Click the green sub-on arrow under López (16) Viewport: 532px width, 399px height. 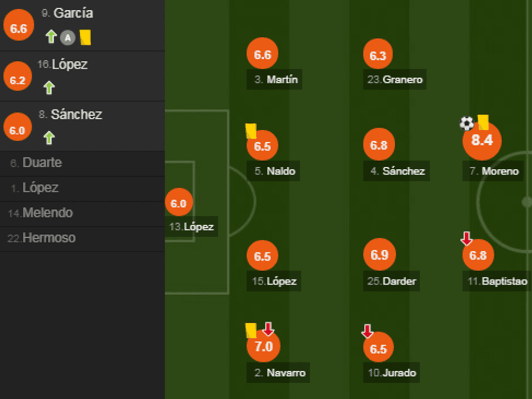click(49, 87)
